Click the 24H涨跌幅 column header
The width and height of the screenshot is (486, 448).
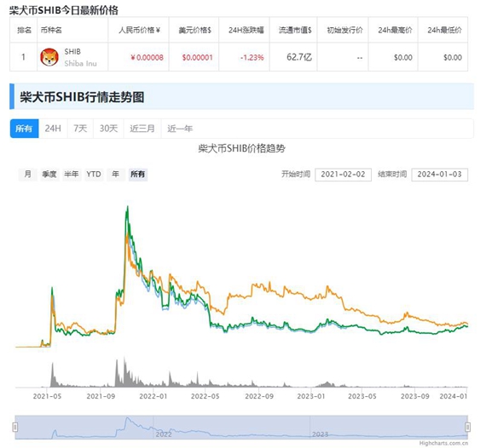pyautogui.click(x=246, y=30)
